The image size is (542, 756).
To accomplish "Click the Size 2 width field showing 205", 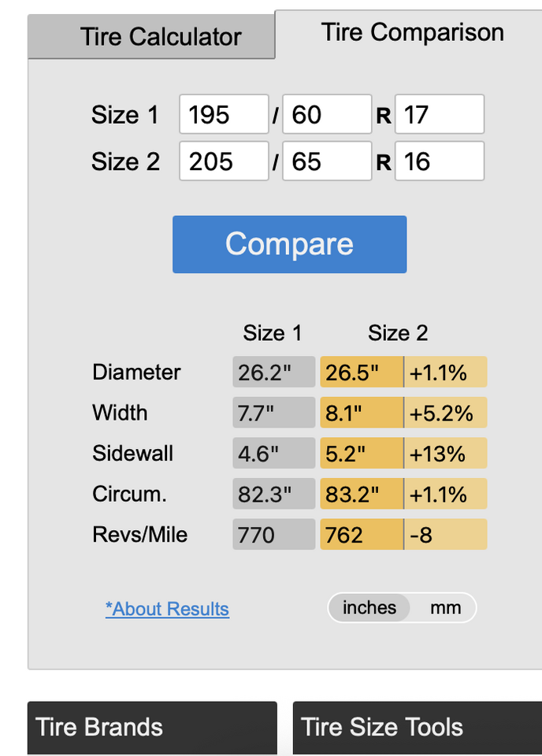I will (224, 161).
